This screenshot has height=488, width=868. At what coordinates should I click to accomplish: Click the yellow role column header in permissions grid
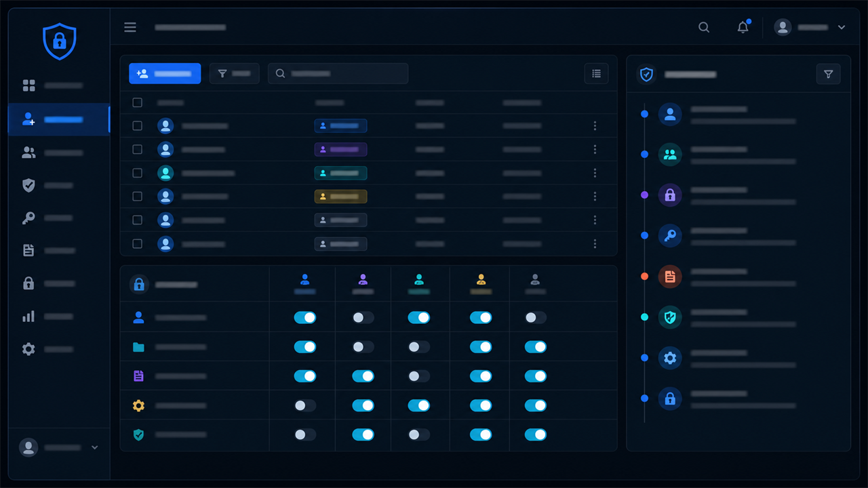point(481,284)
